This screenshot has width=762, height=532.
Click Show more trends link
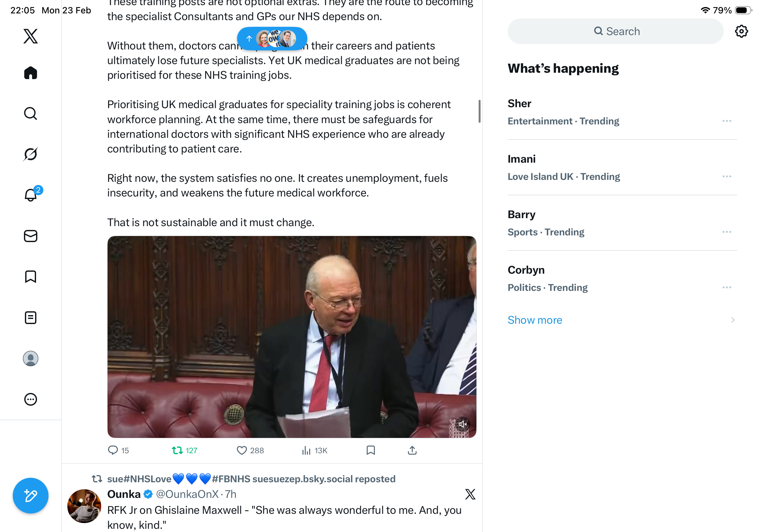[x=535, y=320]
